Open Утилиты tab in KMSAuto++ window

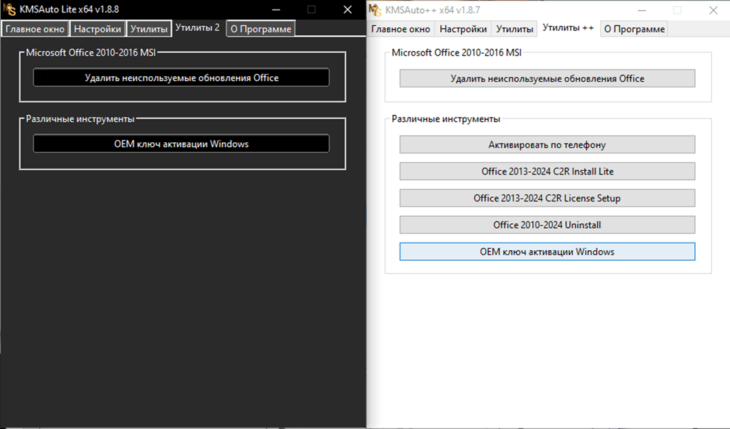(x=514, y=29)
